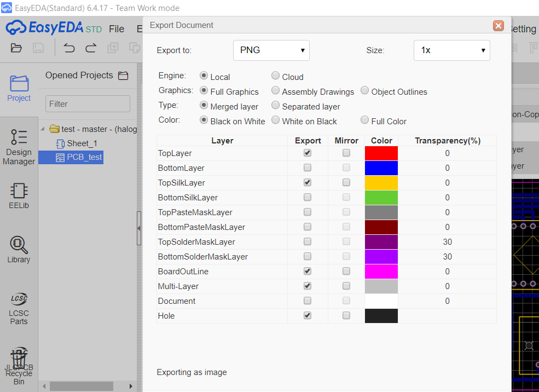Click TopSolderMaskLayer transparency value 30
Image resolution: width=539 pixels, height=392 pixels.
(x=447, y=242)
